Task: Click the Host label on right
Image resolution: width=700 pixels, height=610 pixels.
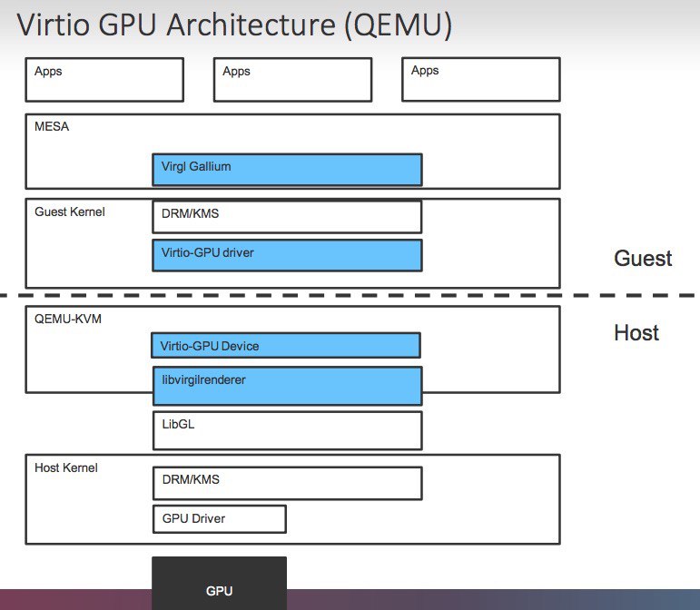Action: [x=636, y=332]
